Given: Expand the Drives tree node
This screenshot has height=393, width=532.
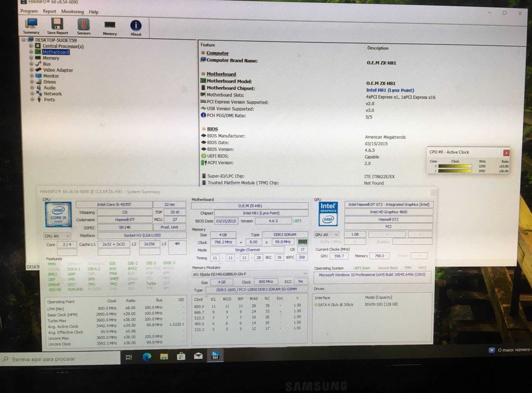Looking at the screenshot, I should tap(32, 82).
